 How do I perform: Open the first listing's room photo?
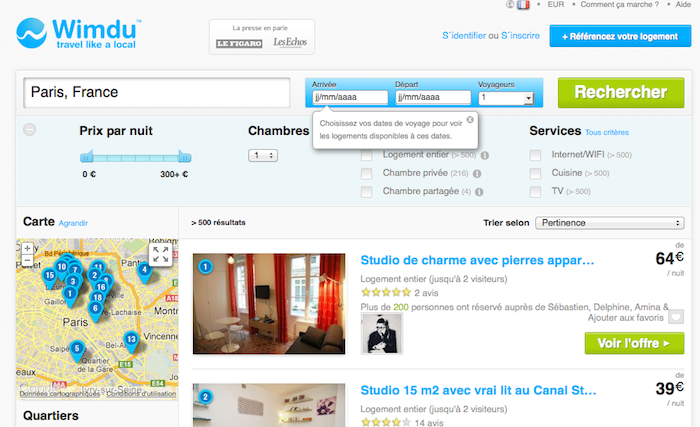[x=269, y=304]
